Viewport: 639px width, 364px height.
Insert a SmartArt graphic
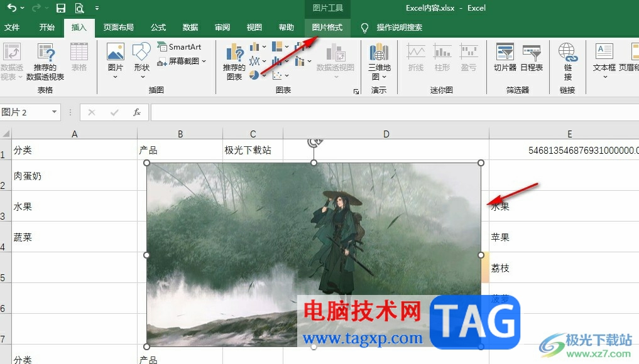coord(180,47)
